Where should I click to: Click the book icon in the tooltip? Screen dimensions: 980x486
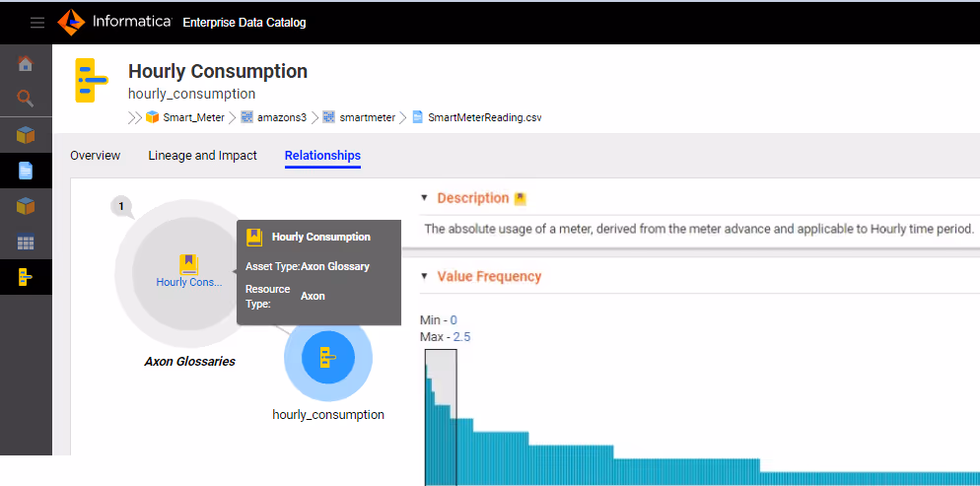(x=254, y=238)
